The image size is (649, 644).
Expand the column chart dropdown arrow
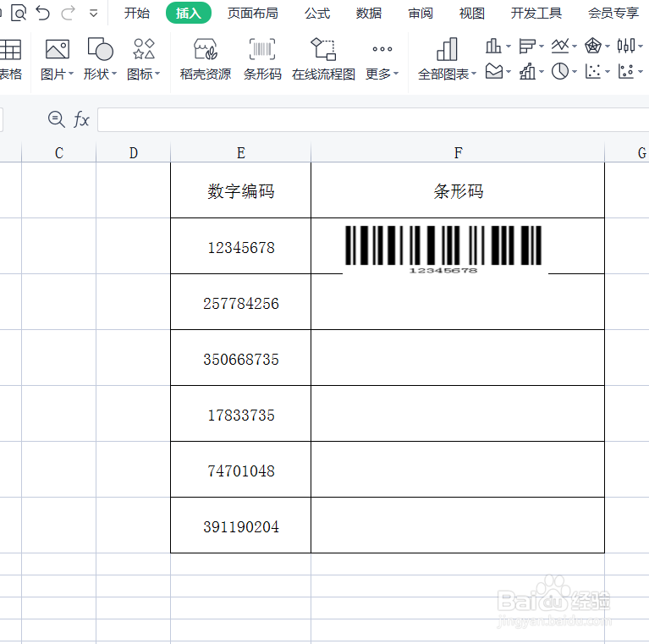(x=509, y=46)
